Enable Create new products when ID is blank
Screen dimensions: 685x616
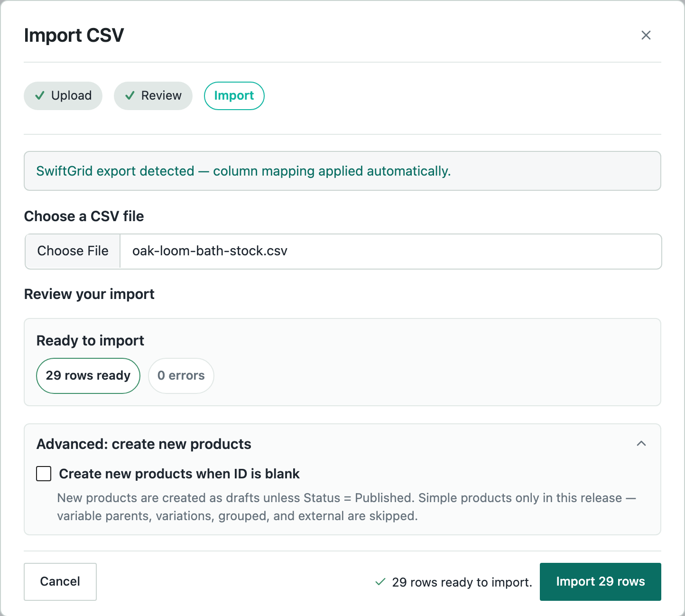(44, 474)
